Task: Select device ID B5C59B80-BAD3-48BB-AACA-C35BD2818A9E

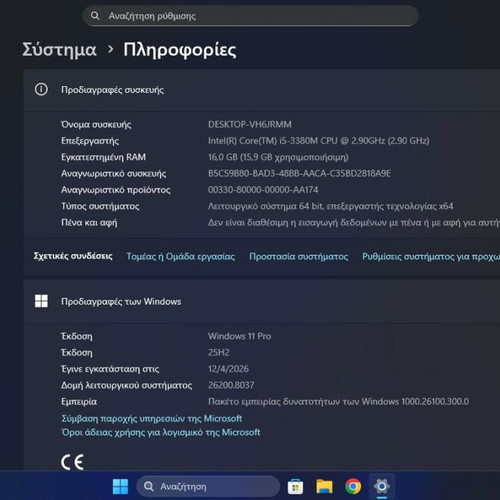Action: click(299, 173)
